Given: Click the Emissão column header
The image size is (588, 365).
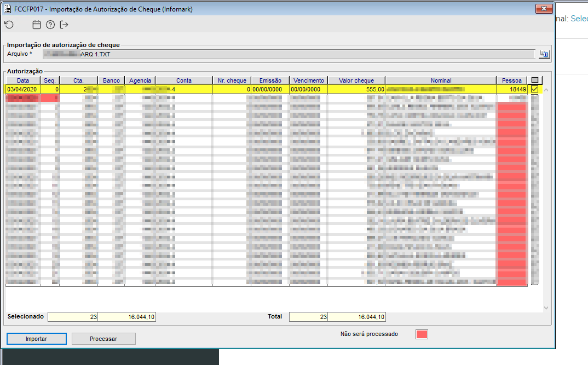Looking at the screenshot, I should 270,80.
